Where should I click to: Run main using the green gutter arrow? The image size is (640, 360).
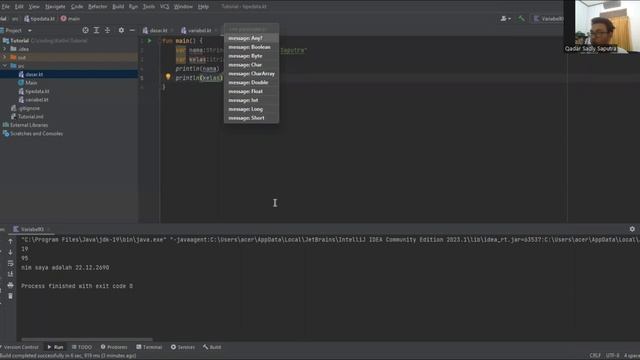pyautogui.click(x=149, y=41)
